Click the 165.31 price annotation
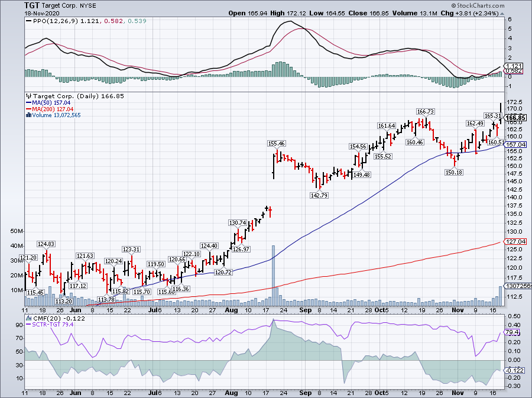This screenshot has width=532, height=398. pyautogui.click(x=492, y=116)
